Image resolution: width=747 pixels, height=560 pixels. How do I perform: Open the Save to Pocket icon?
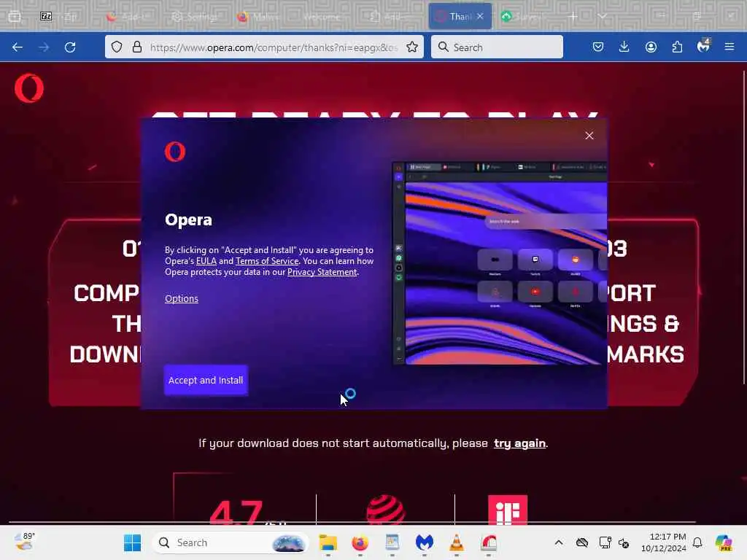(598, 47)
